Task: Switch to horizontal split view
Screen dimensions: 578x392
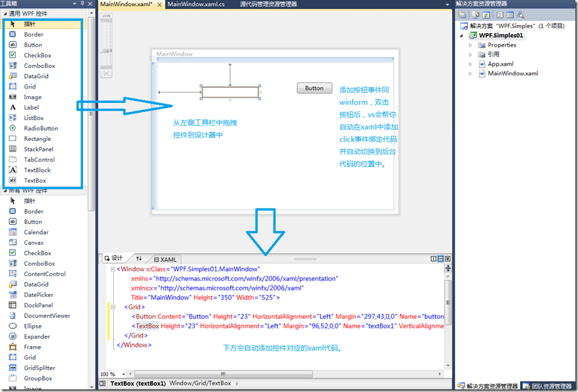Action: click(x=440, y=259)
